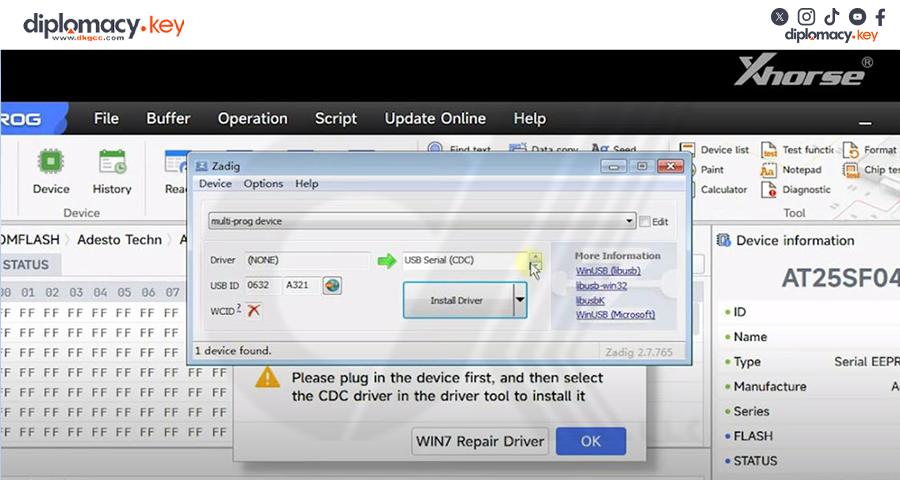Click the Find text toolbar item

tap(459, 149)
